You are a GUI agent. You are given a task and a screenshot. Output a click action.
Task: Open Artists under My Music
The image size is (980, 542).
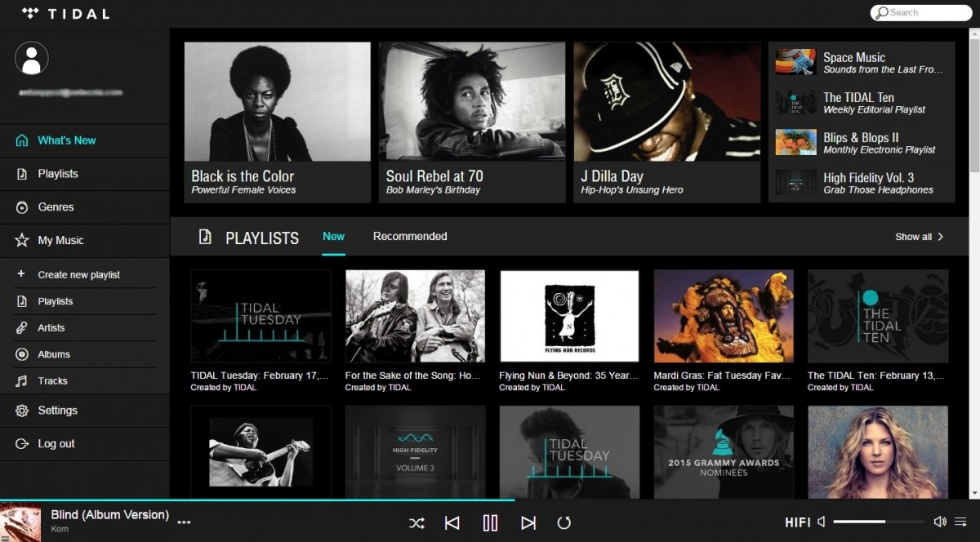[85, 327]
